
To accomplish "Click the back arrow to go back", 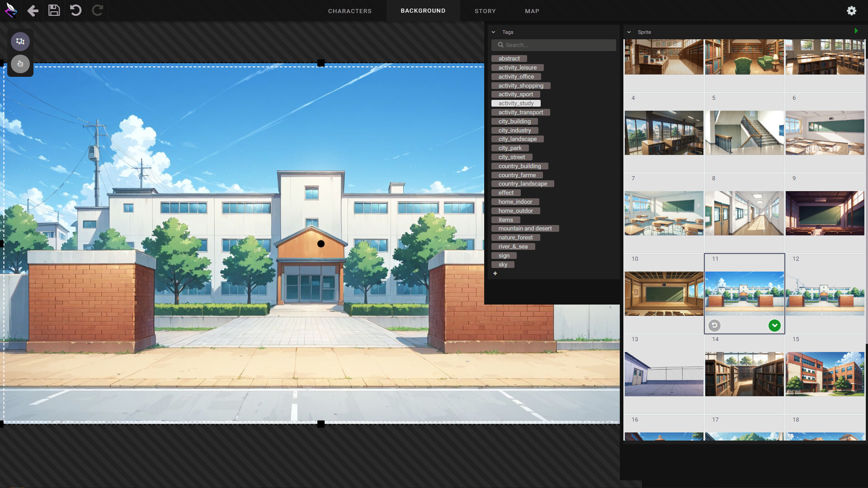I will (33, 10).
